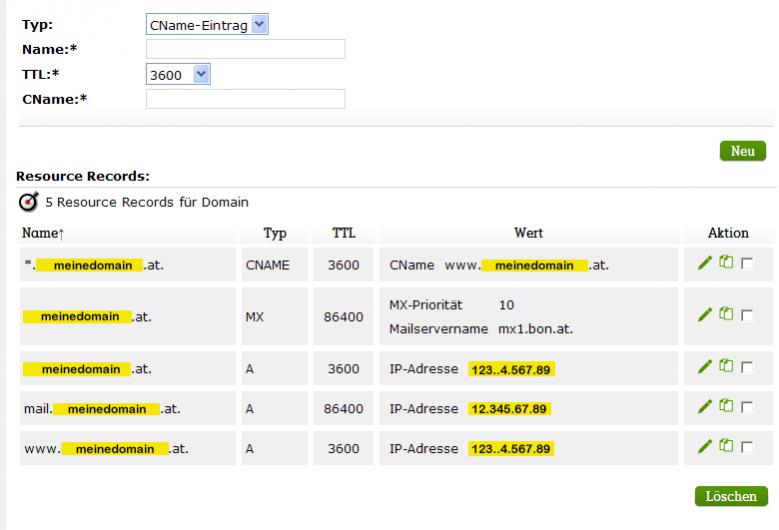Expand the TTL 3600 dropdown
This screenshot has width=779, height=530.
coord(178,74)
